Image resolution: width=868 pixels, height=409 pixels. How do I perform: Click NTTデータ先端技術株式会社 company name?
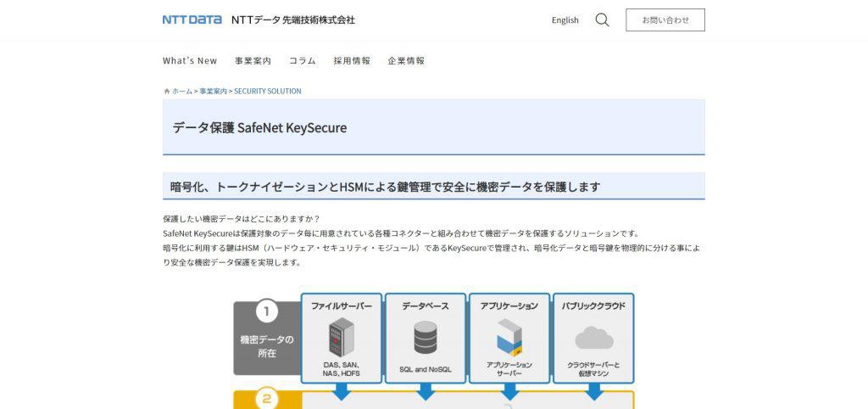point(292,20)
